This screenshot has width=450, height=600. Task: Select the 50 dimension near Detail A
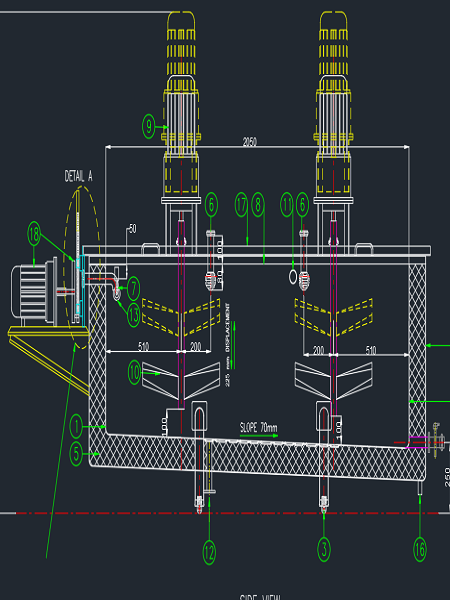132,229
